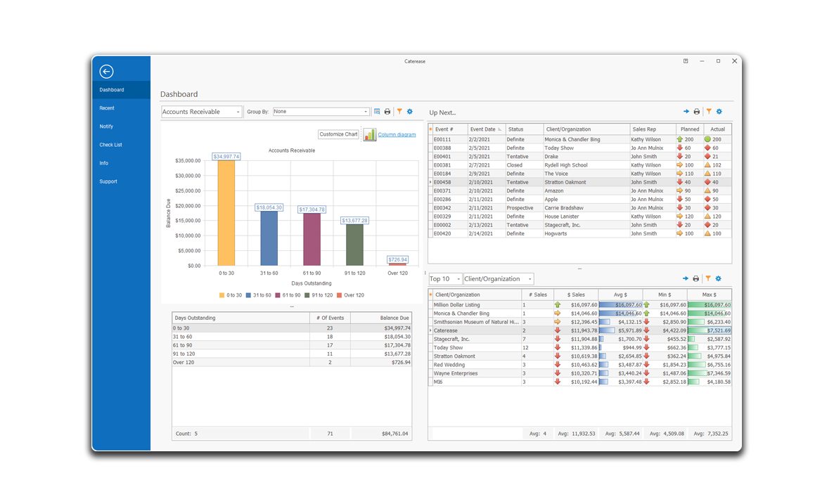Open settings gear for Accounts Receivable panel
The height and width of the screenshot is (504, 834).
coord(410,112)
